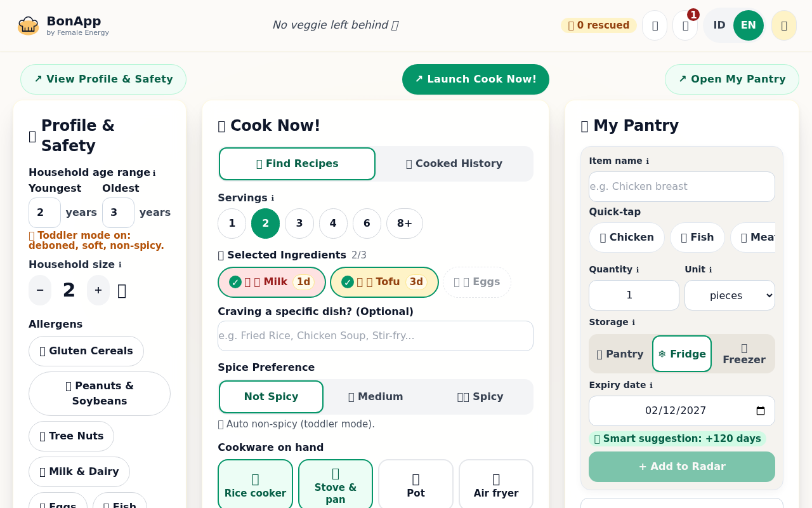Viewport: 812px width, 508px height.
Task: Toggle Milk & Dairy allergen
Action: click(x=79, y=472)
